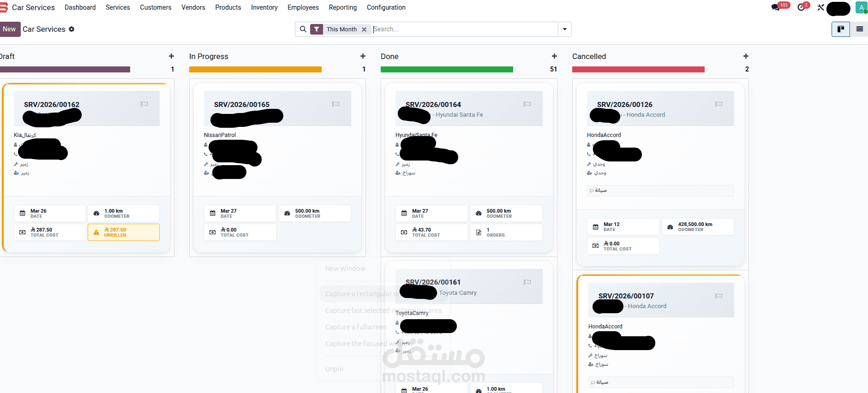
Task: Click the orders document icon on SRV/2026/00164
Action: [x=479, y=232]
